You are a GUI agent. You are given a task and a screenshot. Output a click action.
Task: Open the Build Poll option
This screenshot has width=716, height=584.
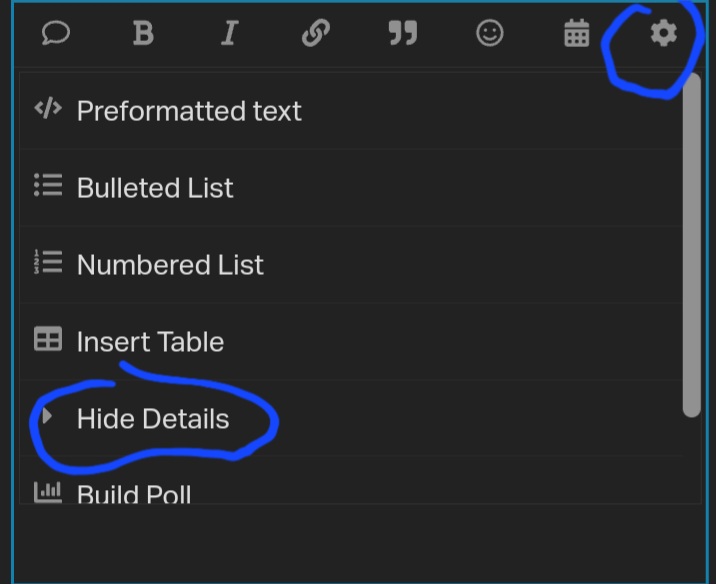134,494
